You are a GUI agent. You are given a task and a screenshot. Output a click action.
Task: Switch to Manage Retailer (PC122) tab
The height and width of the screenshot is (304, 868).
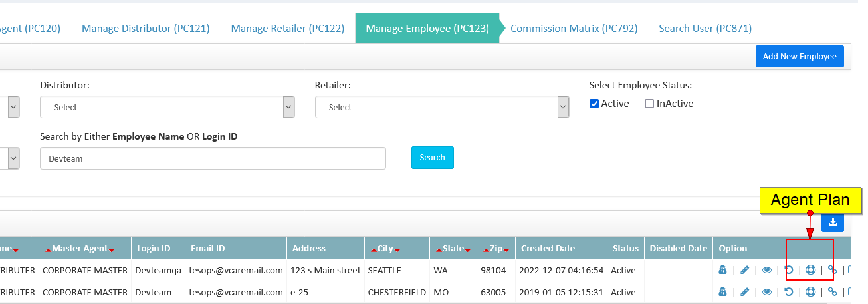coord(288,28)
